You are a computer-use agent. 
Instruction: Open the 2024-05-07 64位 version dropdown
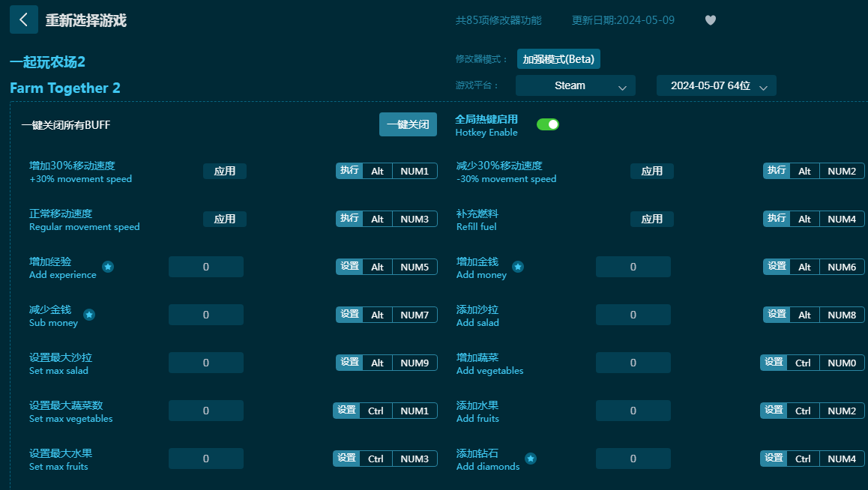717,85
